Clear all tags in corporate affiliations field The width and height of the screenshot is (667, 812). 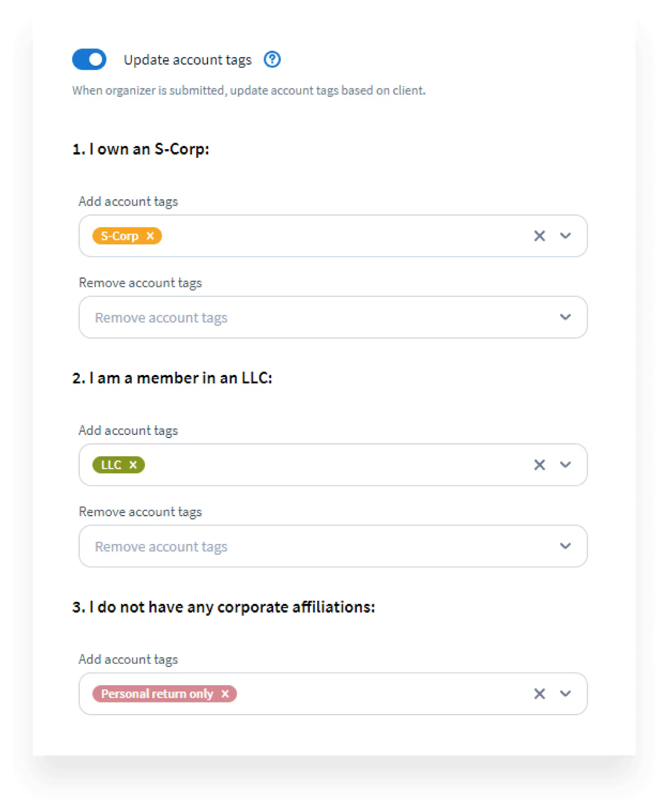point(540,694)
